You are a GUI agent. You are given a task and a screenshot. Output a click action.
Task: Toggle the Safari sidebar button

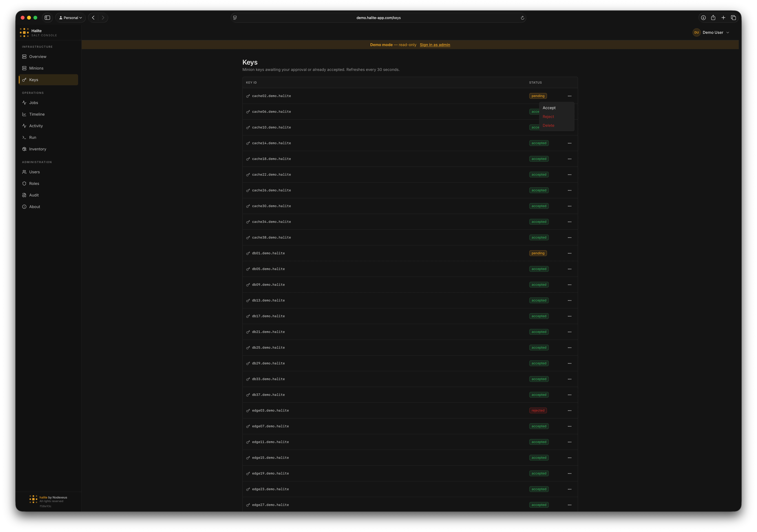coord(47,18)
